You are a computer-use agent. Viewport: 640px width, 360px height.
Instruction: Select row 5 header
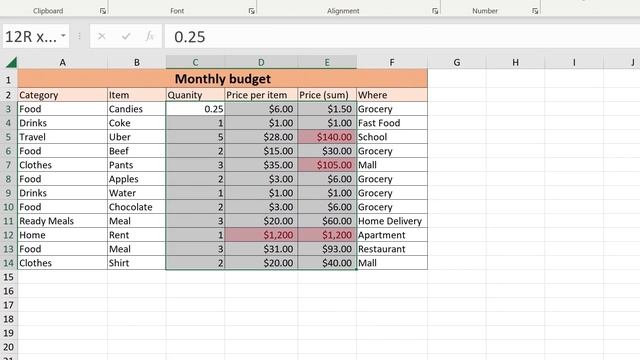[9, 137]
